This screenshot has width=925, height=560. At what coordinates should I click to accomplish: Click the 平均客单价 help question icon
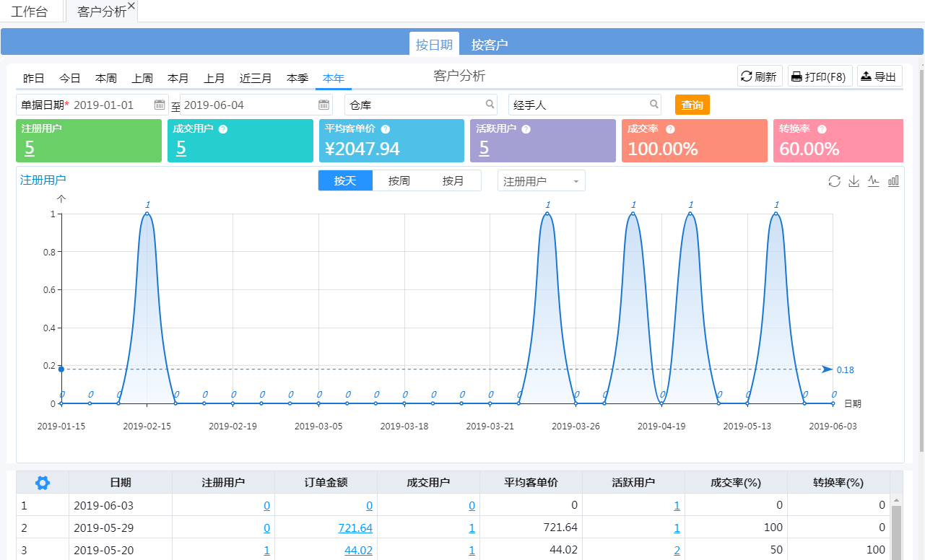(x=386, y=129)
